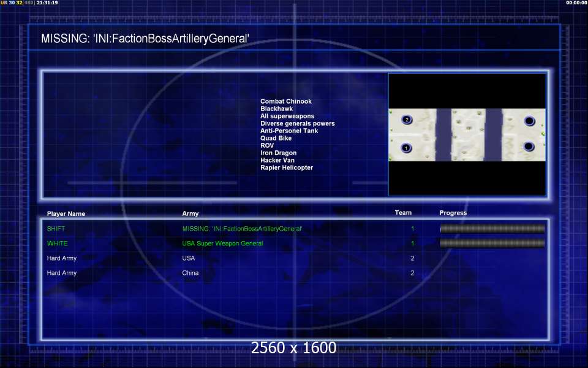The width and height of the screenshot is (588, 368).
Task: Click the 'Progress' column header
Action: pyautogui.click(x=453, y=213)
